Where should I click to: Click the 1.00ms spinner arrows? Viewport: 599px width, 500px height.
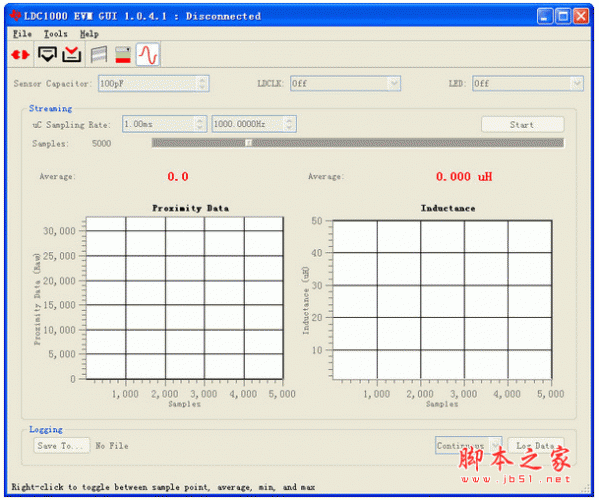pyautogui.click(x=200, y=124)
